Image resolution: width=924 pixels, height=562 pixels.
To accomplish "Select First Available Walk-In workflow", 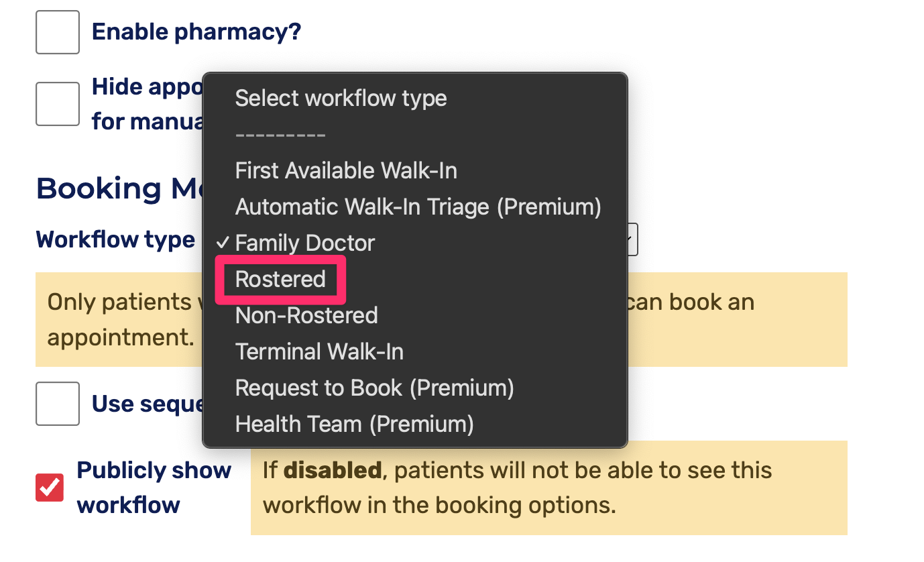I will point(346,171).
